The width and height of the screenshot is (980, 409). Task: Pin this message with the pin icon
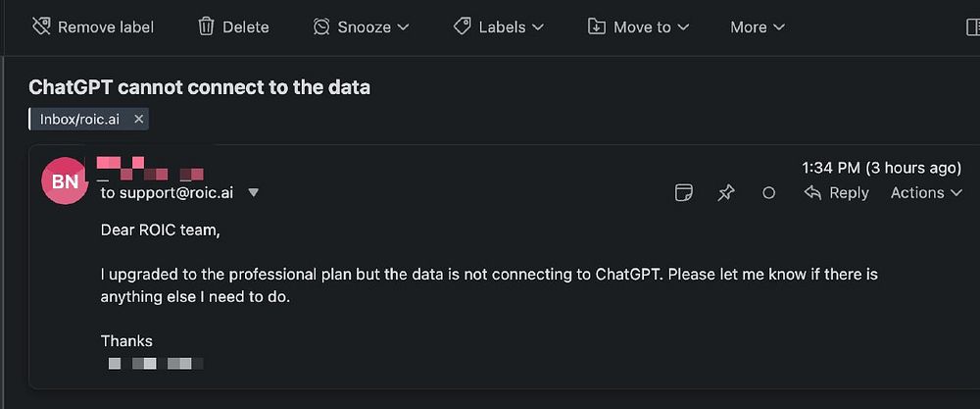726,193
